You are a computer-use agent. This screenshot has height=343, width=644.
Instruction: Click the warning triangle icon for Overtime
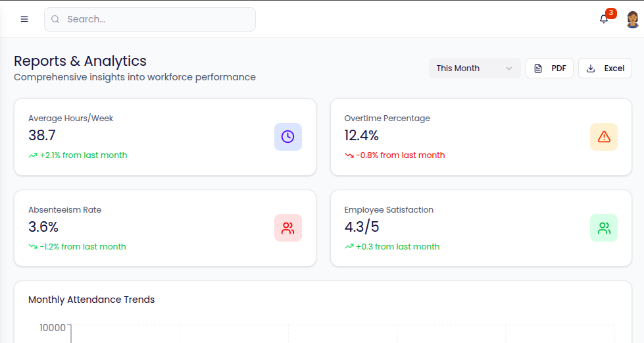603,137
